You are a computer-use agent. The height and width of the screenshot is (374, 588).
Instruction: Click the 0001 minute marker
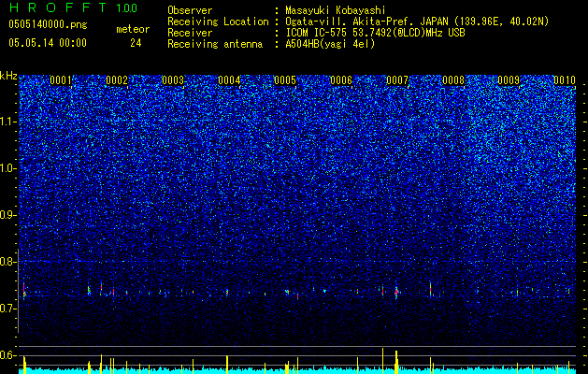pos(61,80)
